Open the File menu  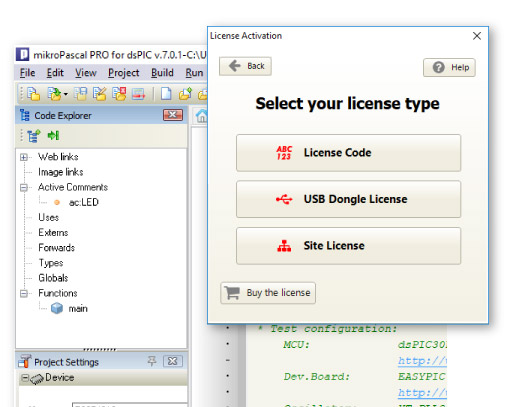pyautogui.click(x=27, y=73)
